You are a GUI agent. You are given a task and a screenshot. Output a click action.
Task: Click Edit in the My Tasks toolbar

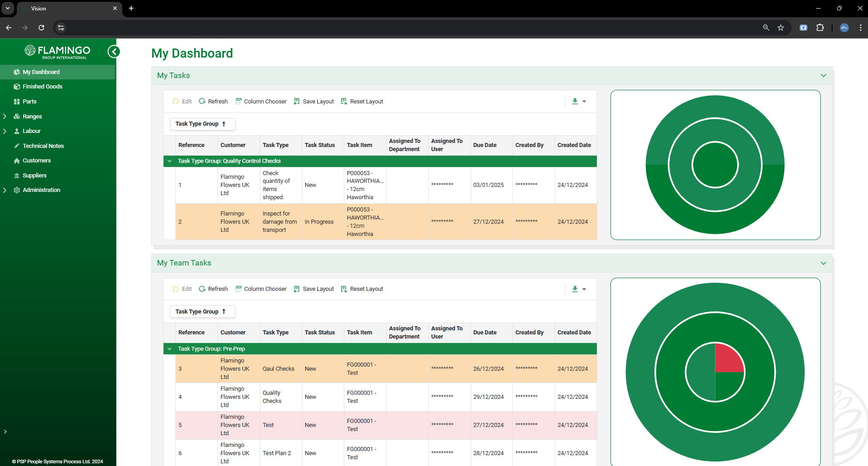point(182,102)
